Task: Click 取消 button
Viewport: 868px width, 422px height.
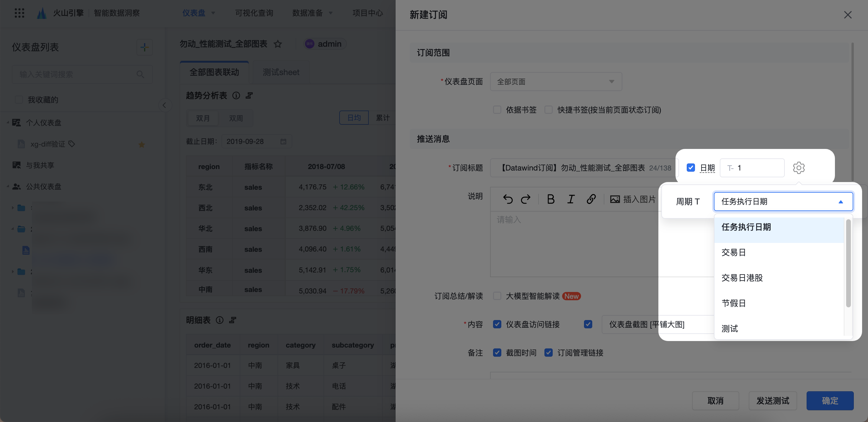Action: tap(715, 400)
